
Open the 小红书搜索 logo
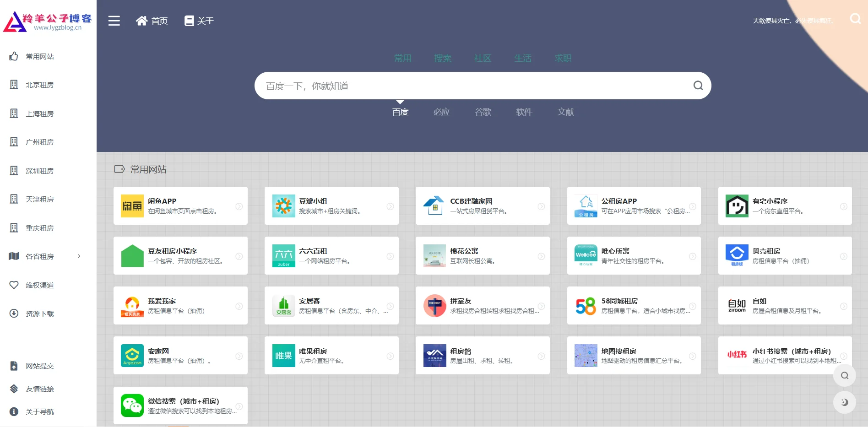(x=737, y=356)
